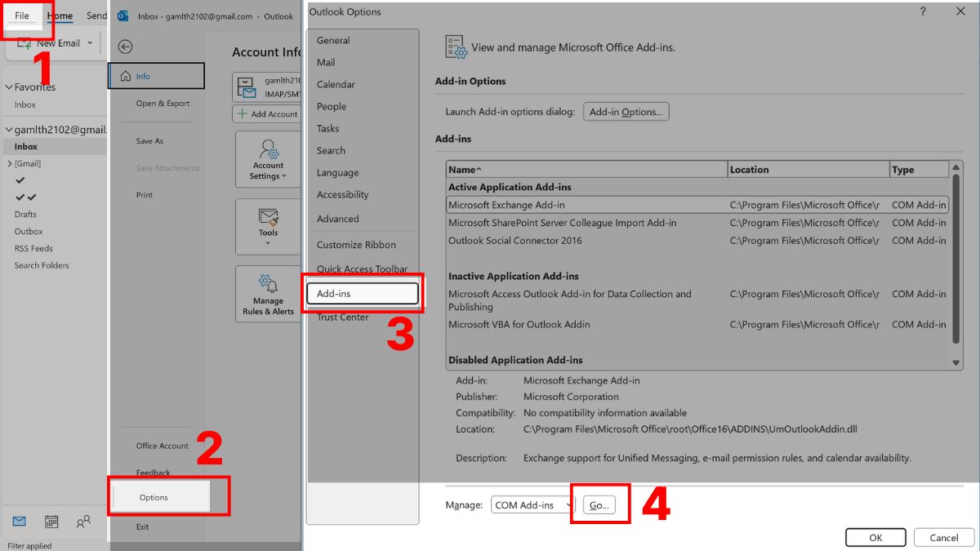The width and height of the screenshot is (980, 551).
Task: Open the [Gmail] folder
Action: [x=27, y=163]
